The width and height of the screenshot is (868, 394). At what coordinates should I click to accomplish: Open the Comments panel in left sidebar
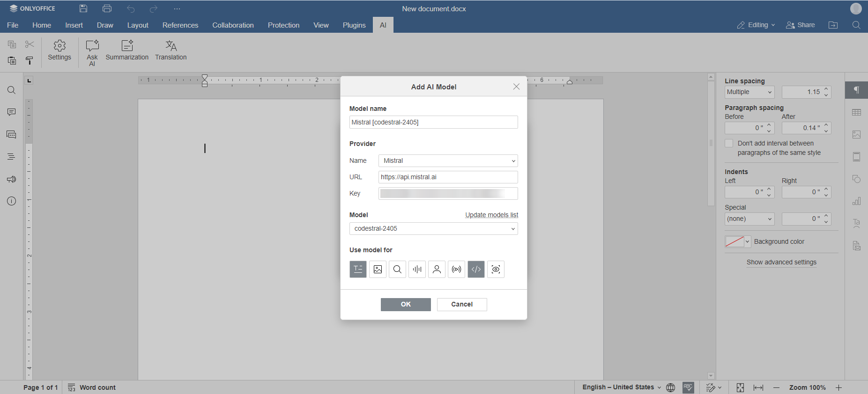pos(12,112)
